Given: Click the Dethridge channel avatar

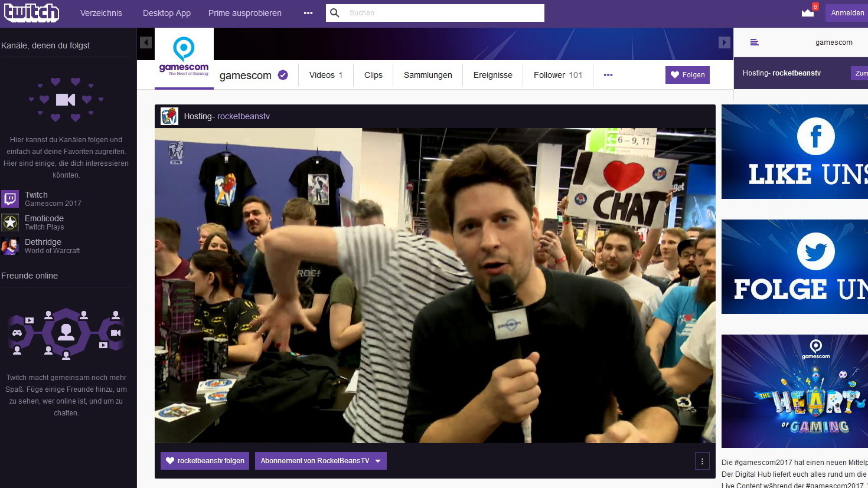Looking at the screenshot, I should [10, 246].
